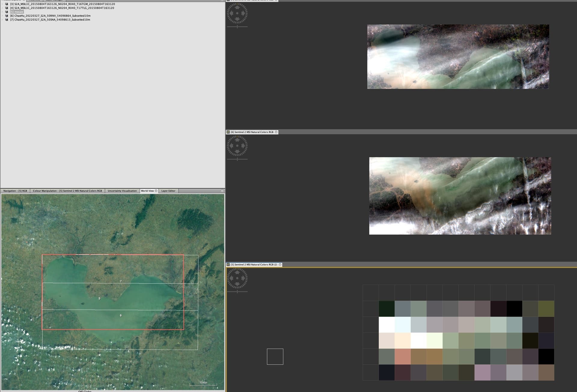
Task: Click the top Sentinel 2 lake image
Action: (458, 57)
